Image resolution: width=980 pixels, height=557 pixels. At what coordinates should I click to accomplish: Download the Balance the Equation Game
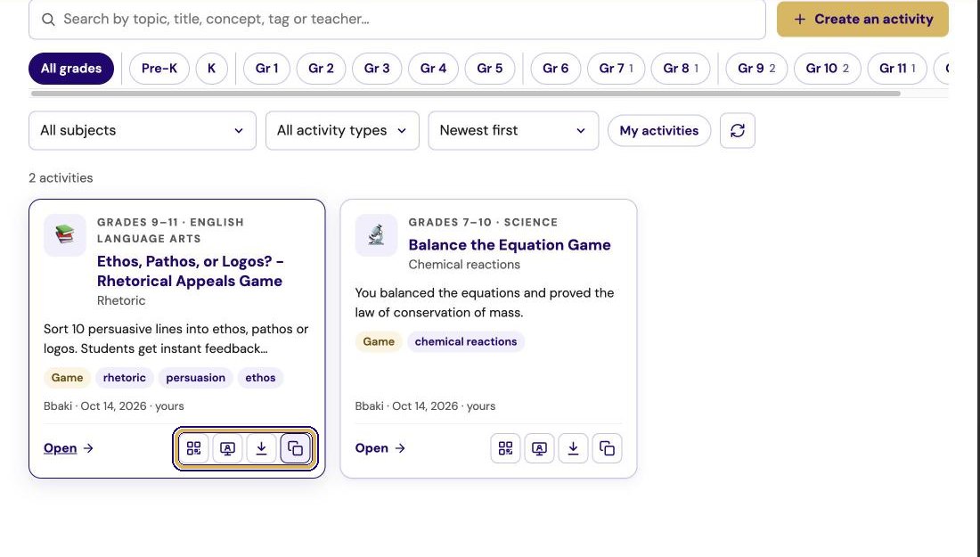point(573,448)
